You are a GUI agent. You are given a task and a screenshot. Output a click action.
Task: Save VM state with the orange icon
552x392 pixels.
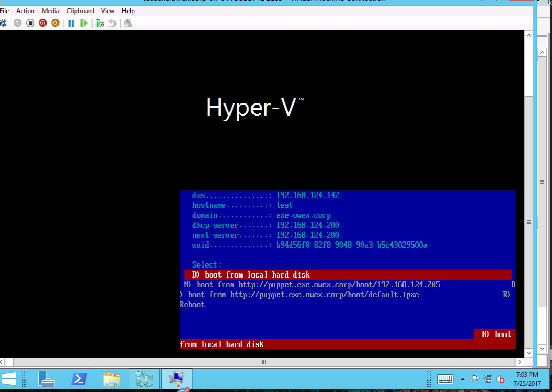pyautogui.click(x=55, y=23)
